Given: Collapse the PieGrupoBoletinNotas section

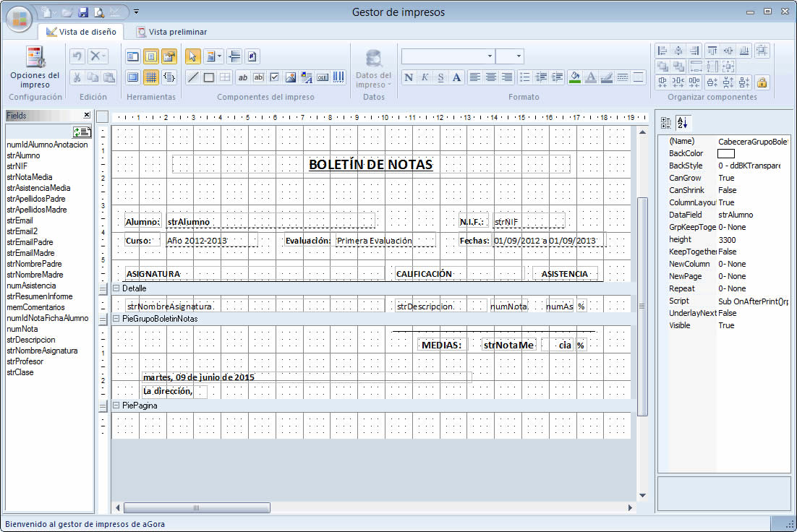Looking at the screenshot, I should tap(116, 319).
